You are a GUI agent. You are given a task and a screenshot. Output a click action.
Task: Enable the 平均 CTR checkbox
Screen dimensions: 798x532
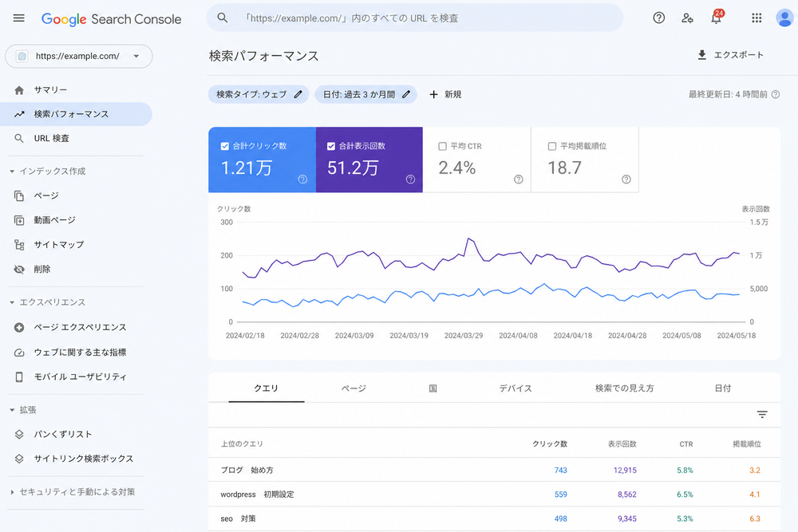[x=442, y=147]
